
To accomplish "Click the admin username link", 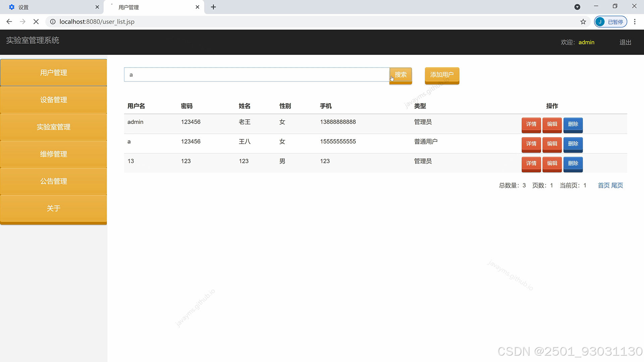I will (586, 42).
